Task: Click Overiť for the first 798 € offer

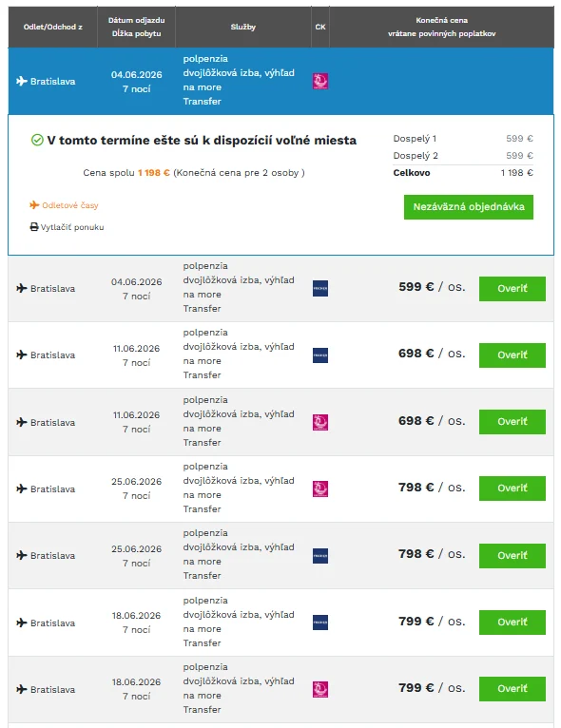Action: point(513,489)
